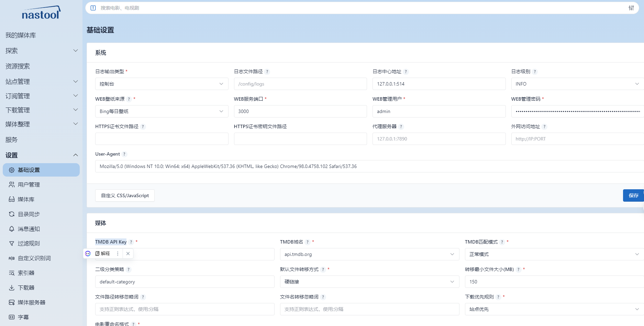This screenshot has width=644, height=326.
Task: Focus the 搜索电影、电视剧 search box
Action: click(x=362, y=8)
